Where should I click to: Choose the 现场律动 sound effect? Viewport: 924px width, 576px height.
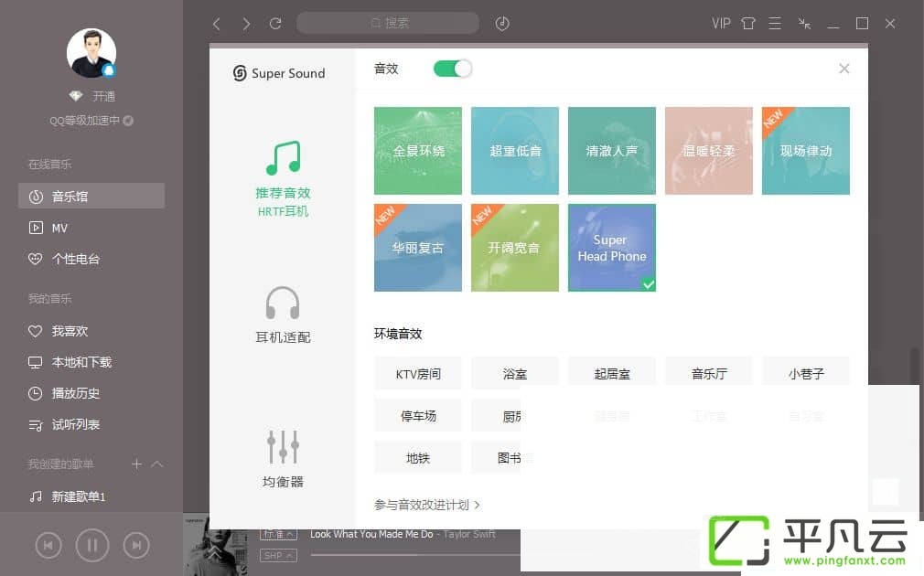806,151
